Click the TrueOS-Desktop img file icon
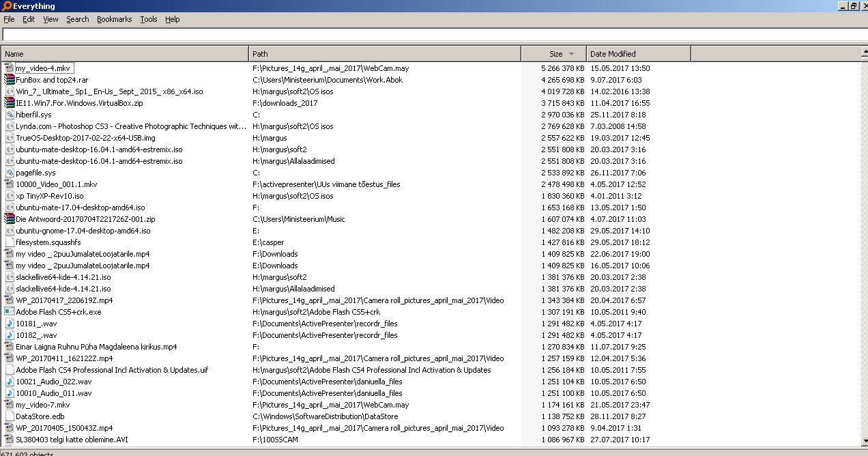The height and width of the screenshot is (456, 868). [10, 138]
